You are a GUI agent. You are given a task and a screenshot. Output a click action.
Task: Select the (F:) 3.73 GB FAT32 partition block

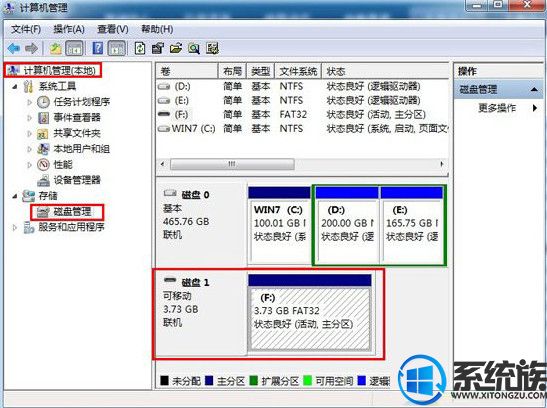pyautogui.click(x=309, y=318)
